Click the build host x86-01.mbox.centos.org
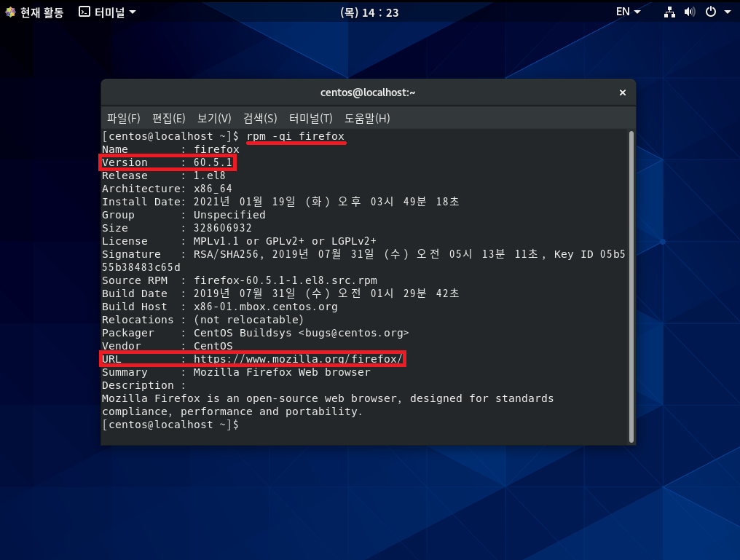 (x=266, y=307)
